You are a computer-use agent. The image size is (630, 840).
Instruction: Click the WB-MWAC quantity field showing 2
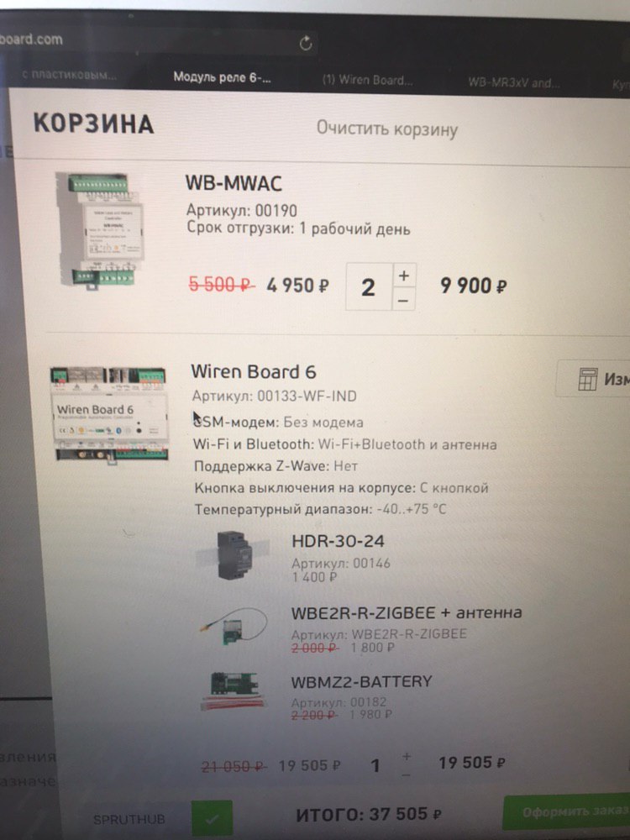coord(369,287)
